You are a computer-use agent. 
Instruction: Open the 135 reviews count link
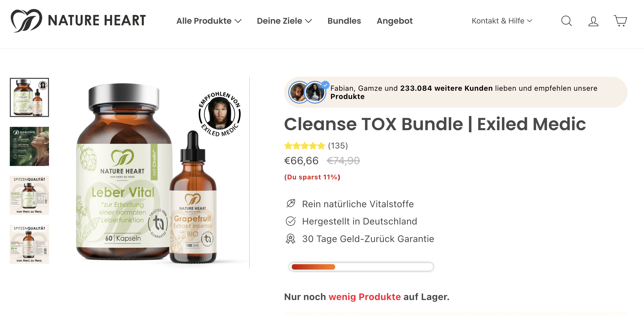pos(338,146)
